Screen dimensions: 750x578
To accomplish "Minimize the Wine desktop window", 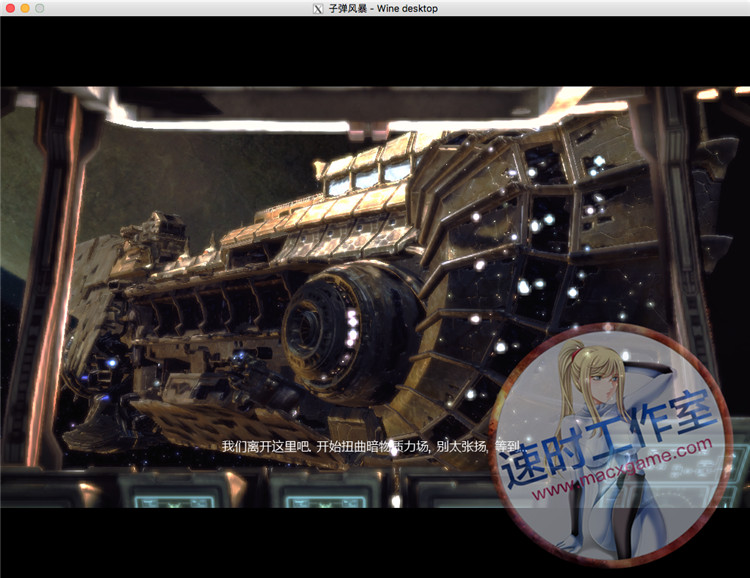I will coord(25,8).
